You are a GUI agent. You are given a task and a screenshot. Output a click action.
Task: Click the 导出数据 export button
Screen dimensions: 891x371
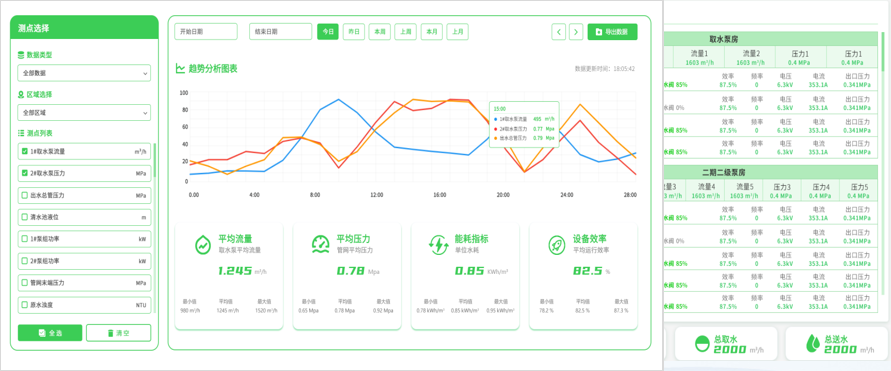(x=613, y=32)
